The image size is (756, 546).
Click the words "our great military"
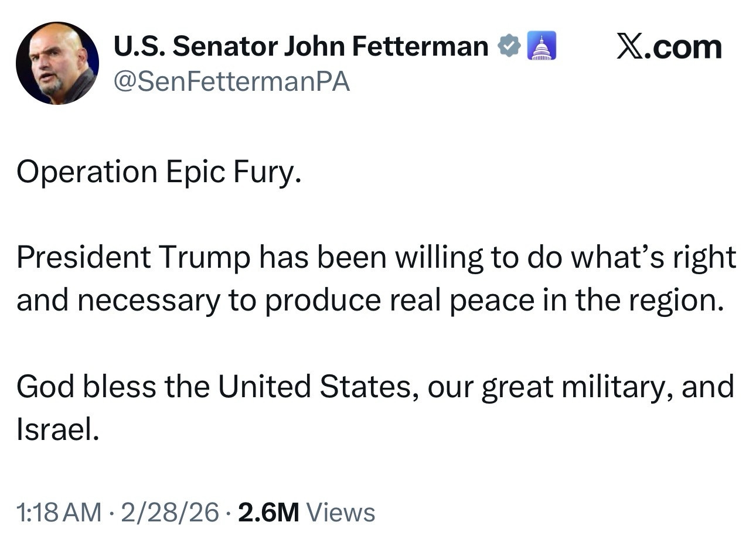[x=549, y=387]
